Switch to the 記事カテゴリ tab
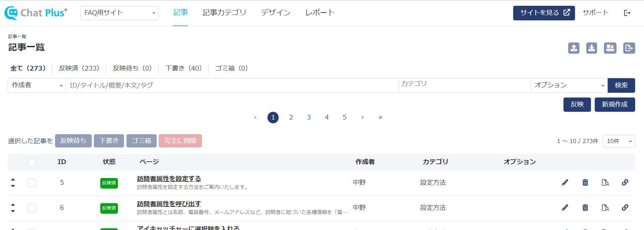Screen dimensions: 644x230 224,13
